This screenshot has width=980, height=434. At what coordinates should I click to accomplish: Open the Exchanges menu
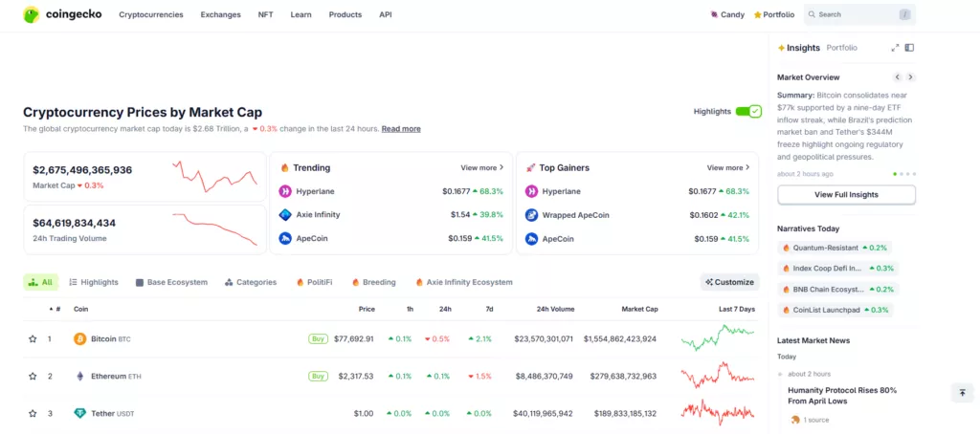221,14
